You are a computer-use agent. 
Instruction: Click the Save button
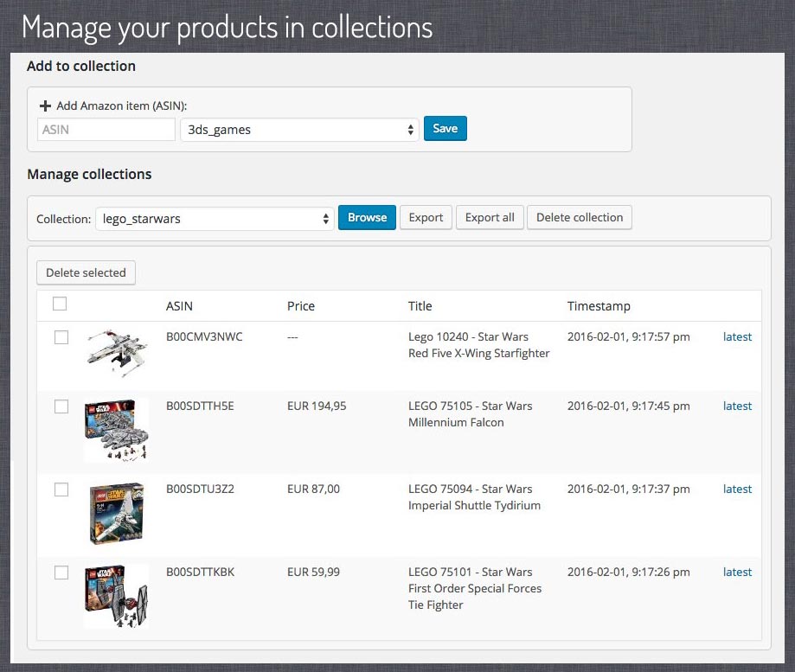point(446,129)
